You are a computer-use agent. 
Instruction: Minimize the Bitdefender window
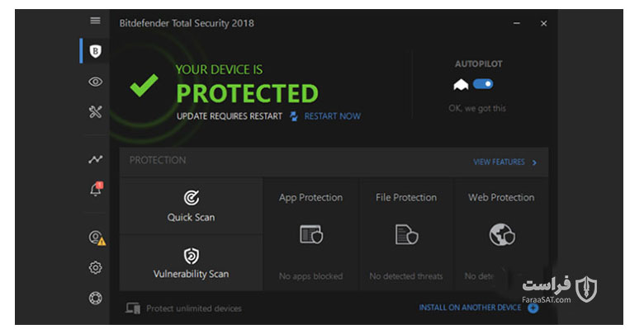517,23
